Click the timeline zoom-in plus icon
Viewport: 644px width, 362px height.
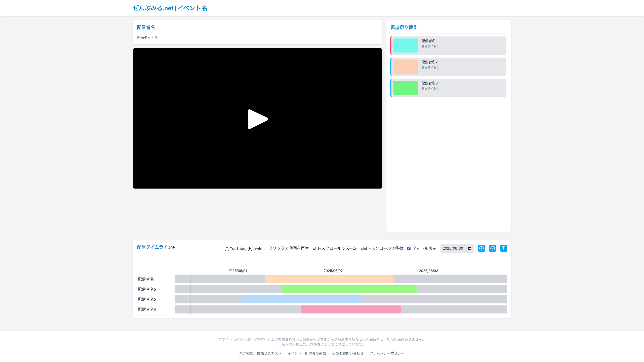[481, 248]
